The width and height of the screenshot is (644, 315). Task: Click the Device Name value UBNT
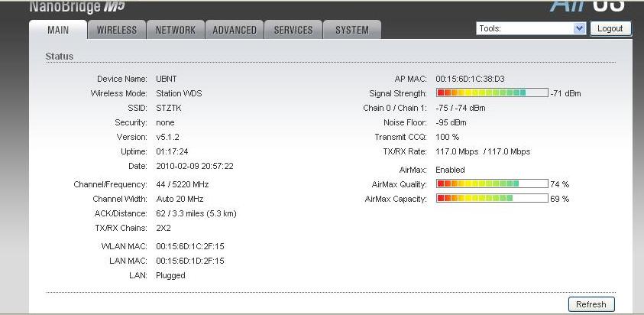[x=167, y=79]
